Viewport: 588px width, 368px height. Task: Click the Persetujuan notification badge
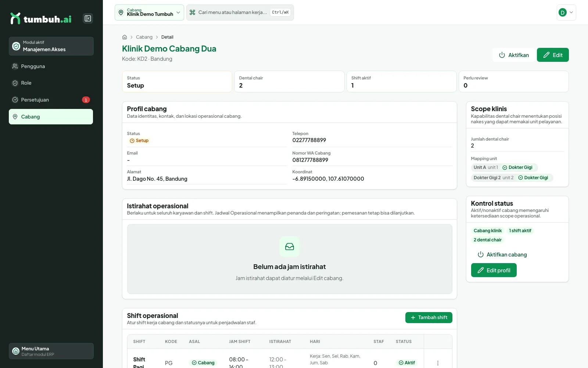86,100
